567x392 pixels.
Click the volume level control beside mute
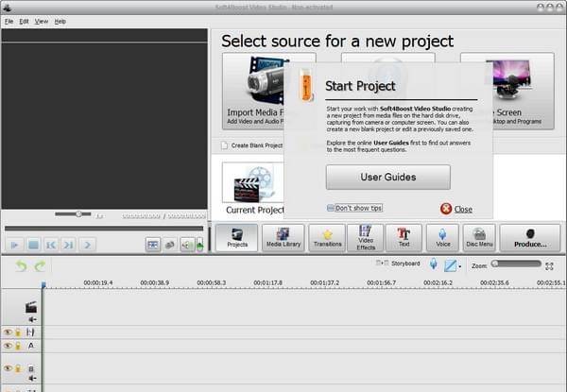pyautogui.click(x=199, y=245)
